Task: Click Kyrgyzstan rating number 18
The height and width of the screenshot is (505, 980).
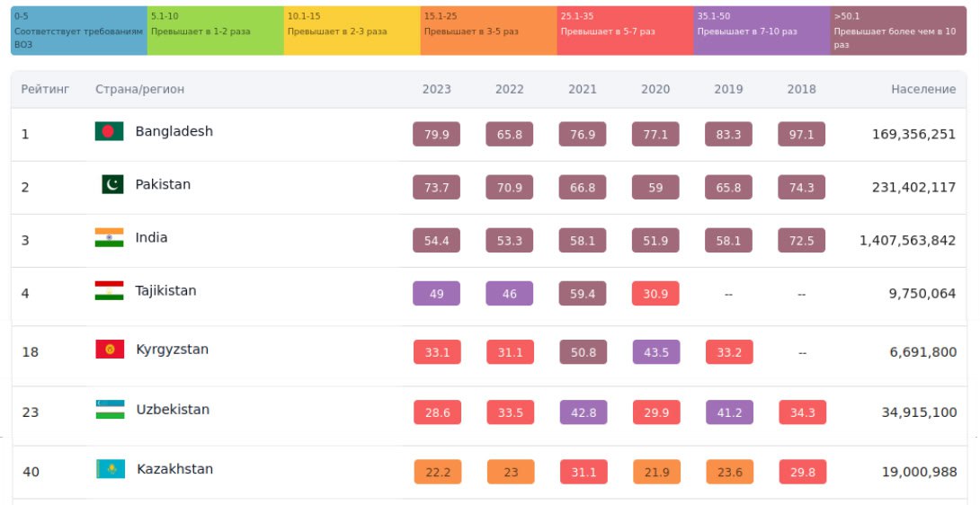Action: [x=30, y=352]
